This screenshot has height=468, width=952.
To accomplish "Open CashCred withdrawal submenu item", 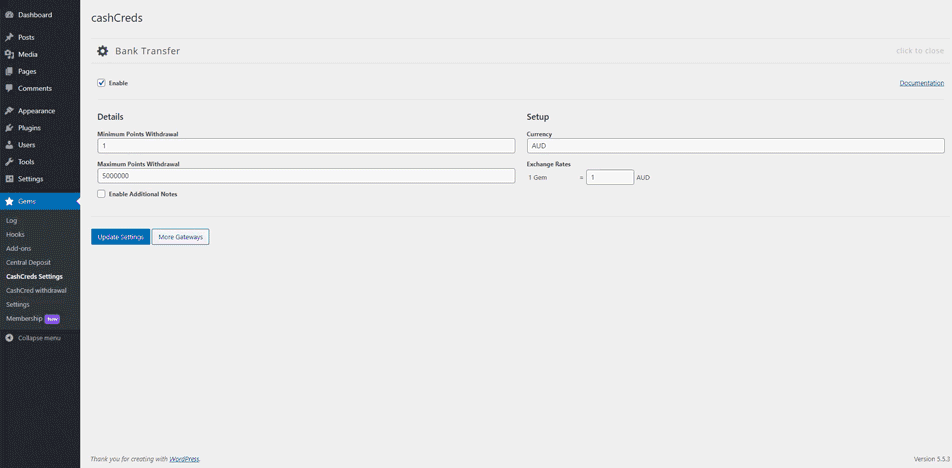I will [x=36, y=290].
